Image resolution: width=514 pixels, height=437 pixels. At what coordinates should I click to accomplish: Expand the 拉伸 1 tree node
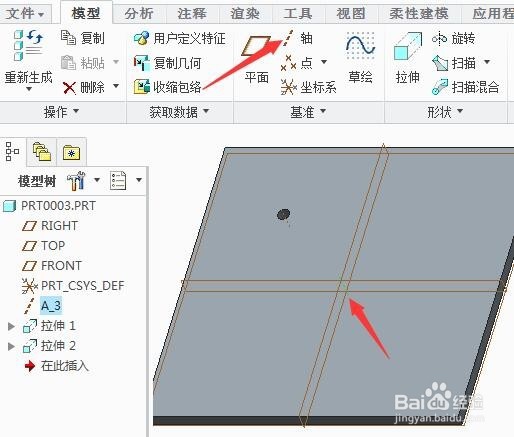(11, 326)
